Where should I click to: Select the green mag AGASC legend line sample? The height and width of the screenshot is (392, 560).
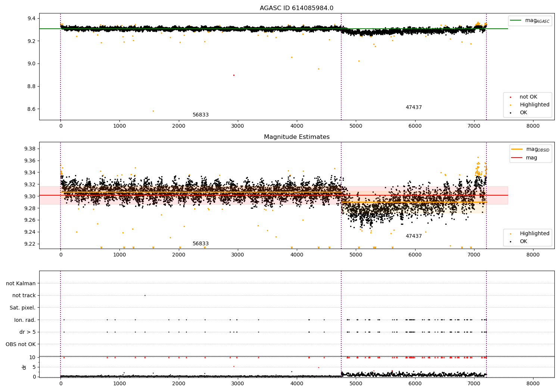[516, 21]
